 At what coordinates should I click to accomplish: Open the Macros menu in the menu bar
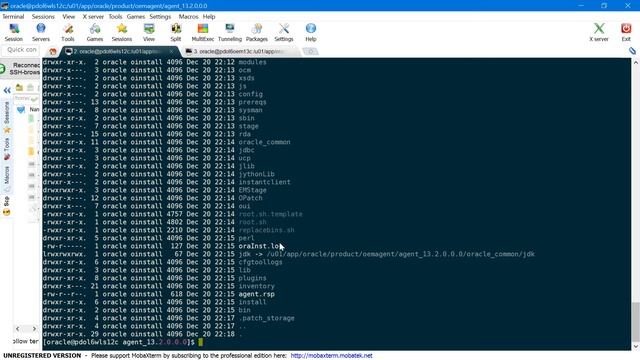tap(189, 16)
